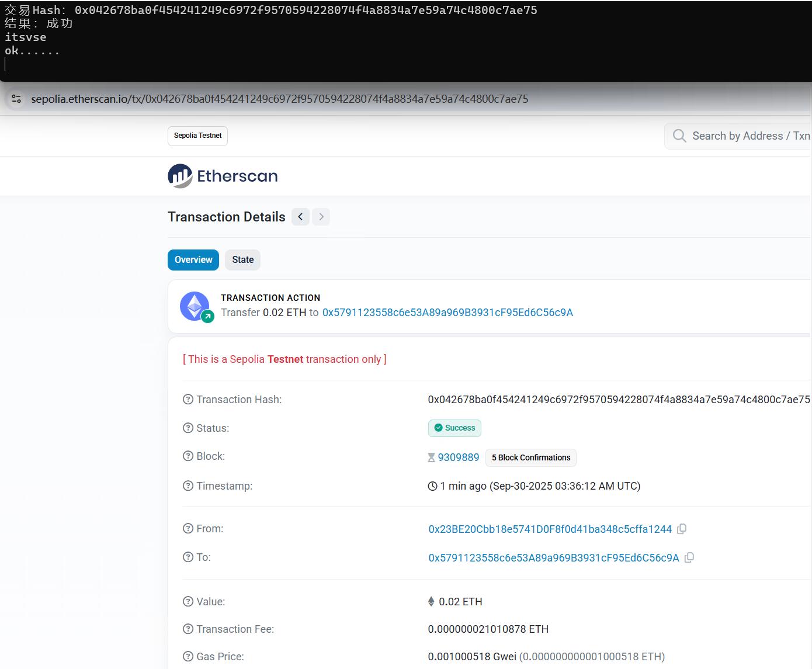This screenshot has width=812, height=669.
Task: Click the 5 Block Confirmations badge
Action: click(530, 457)
